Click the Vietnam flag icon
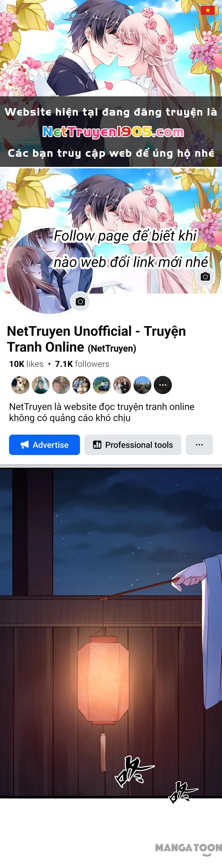222x868 pixels. coord(208,10)
